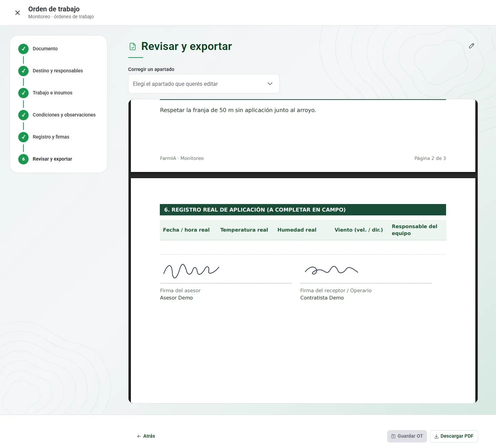Click the section 6 Registro real header
Screen dimensions: 496x448
303,210
